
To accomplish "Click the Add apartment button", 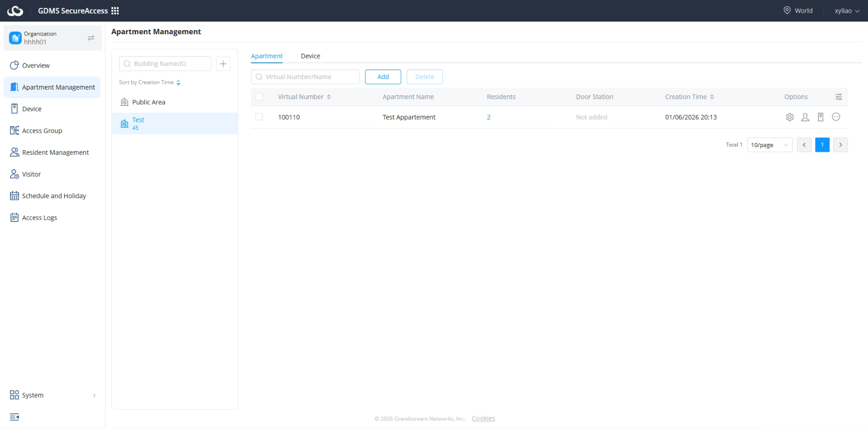I will (x=383, y=77).
